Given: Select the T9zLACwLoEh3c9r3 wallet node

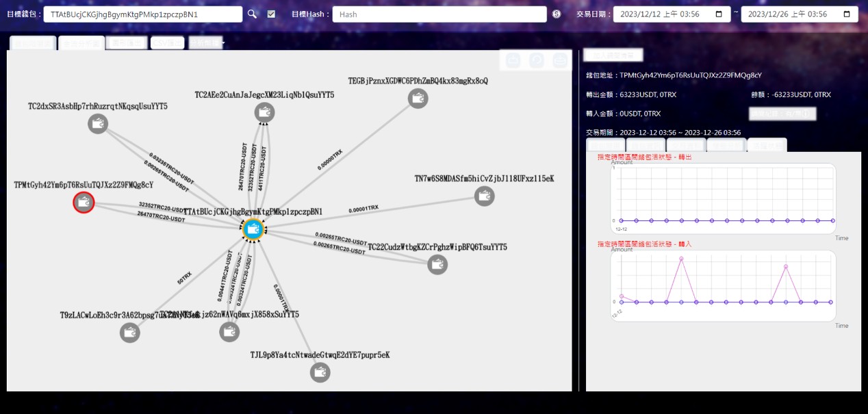Looking at the screenshot, I should [x=130, y=333].
